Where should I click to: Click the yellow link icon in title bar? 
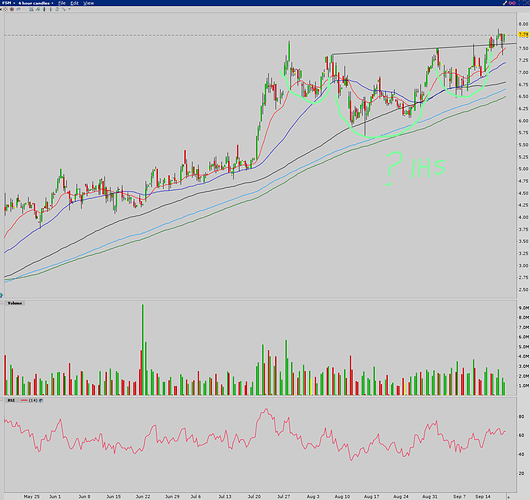tap(505, 3)
